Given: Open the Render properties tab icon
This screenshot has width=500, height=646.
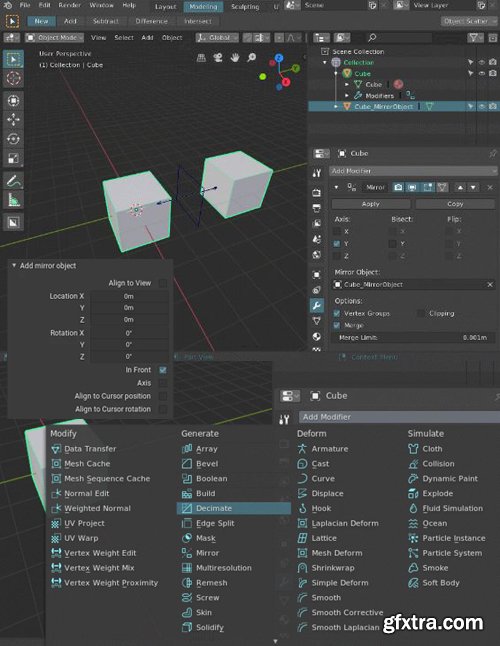Looking at the screenshot, I should click(x=316, y=192).
